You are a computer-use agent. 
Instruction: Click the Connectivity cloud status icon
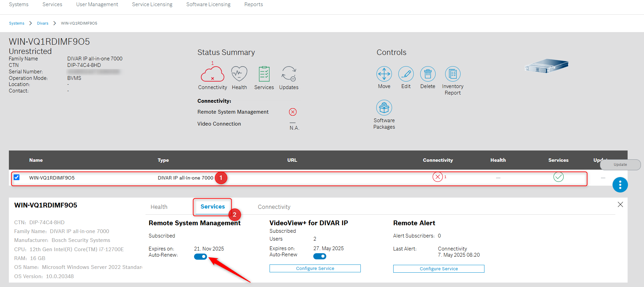212,74
